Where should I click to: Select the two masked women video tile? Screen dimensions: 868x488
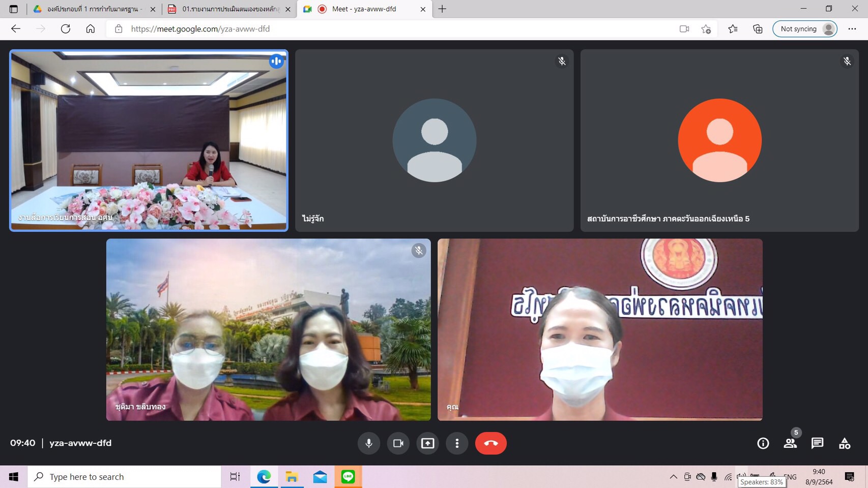pyautogui.click(x=268, y=329)
